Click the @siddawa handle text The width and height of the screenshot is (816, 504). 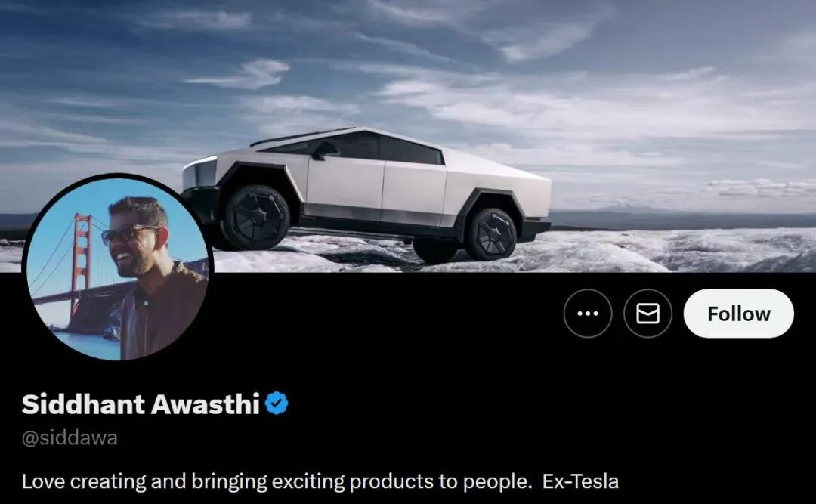pos(70,438)
